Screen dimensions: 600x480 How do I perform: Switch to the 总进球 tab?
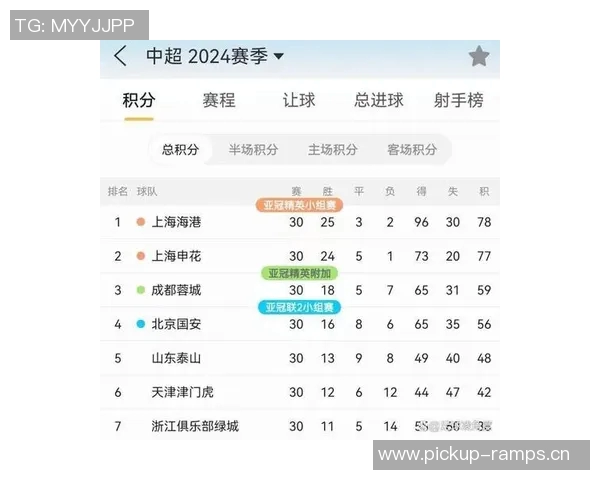(378, 100)
